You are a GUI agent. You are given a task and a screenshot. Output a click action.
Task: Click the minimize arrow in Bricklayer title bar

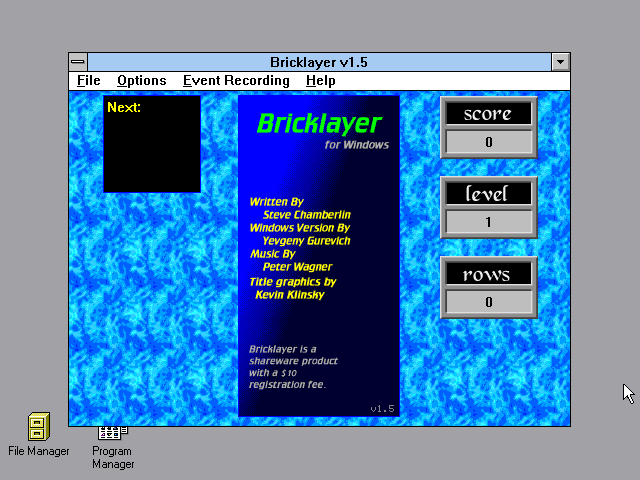560,62
